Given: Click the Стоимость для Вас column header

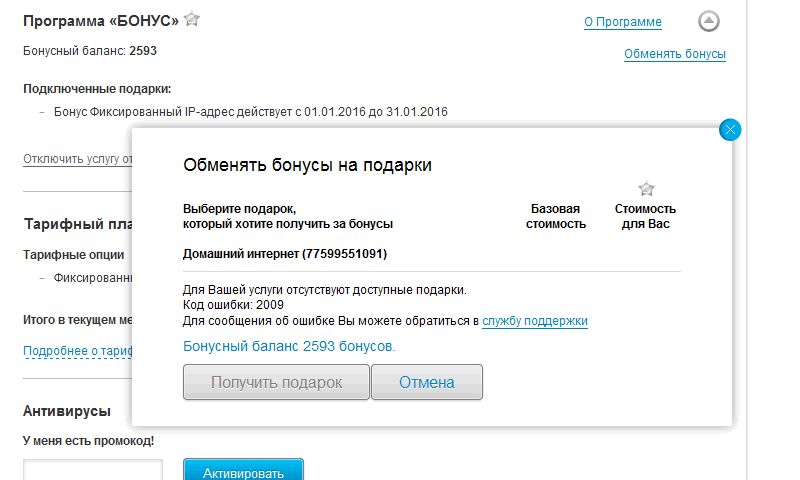Looking at the screenshot, I should point(645,216).
